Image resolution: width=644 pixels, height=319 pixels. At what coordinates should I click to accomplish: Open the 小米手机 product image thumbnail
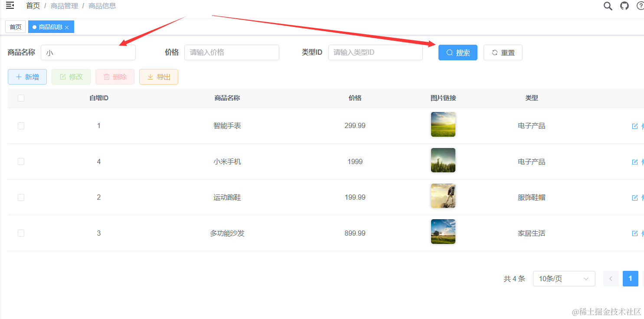(443, 160)
